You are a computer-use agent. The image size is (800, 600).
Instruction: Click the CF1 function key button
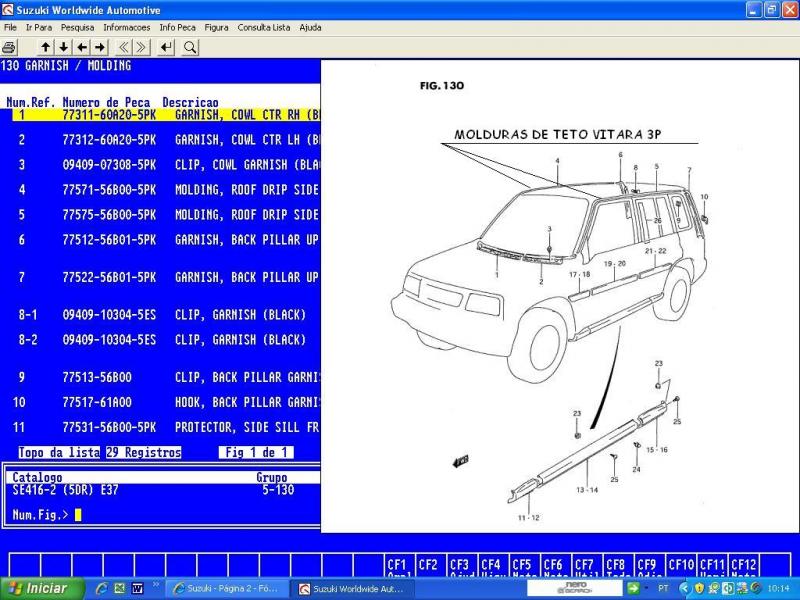tap(399, 566)
